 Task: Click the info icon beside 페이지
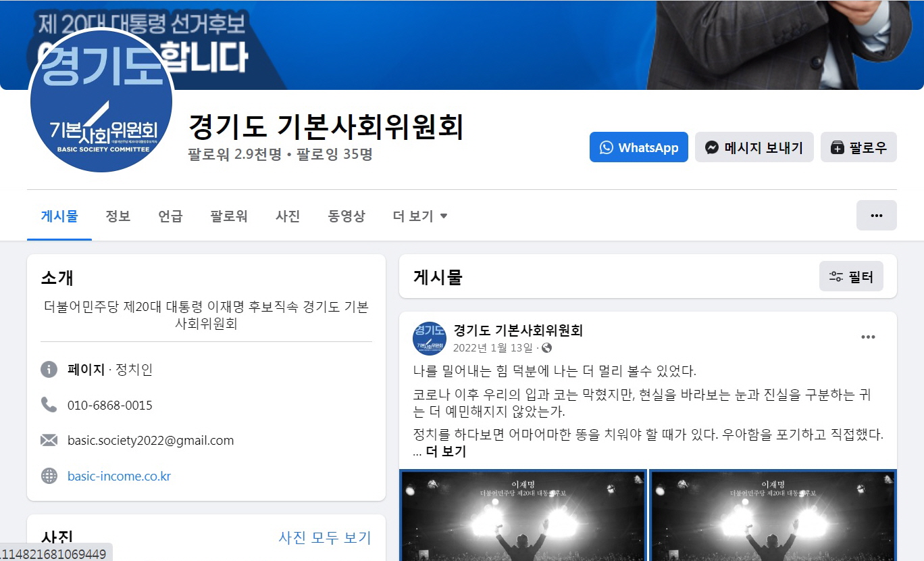(x=49, y=370)
